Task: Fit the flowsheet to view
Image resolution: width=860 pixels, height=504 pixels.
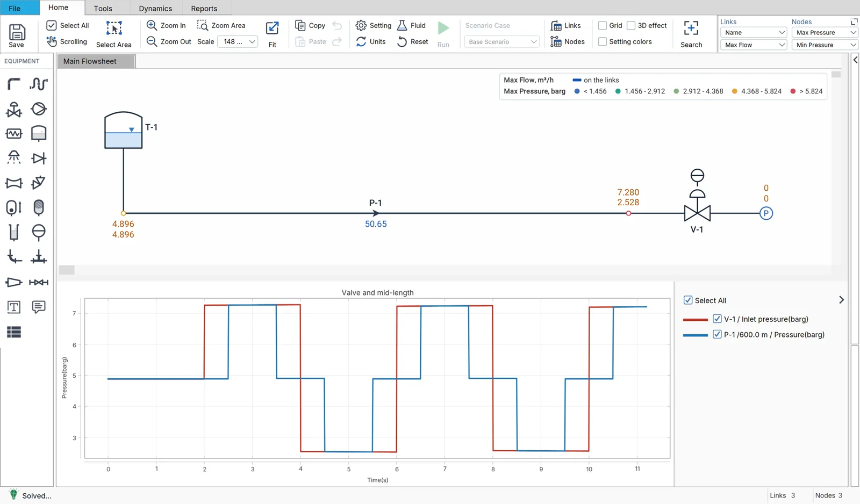Action: coord(273,34)
